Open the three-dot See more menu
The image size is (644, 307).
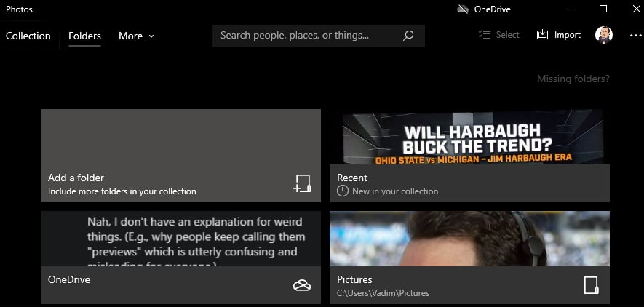tap(635, 36)
